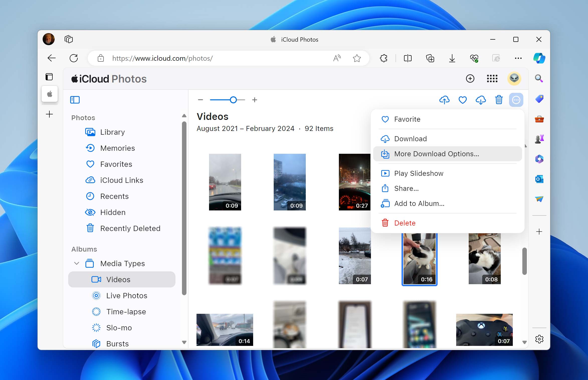Select the rainy road 0:09 video thumbnail
Screen dimensions: 588x380
click(225, 182)
